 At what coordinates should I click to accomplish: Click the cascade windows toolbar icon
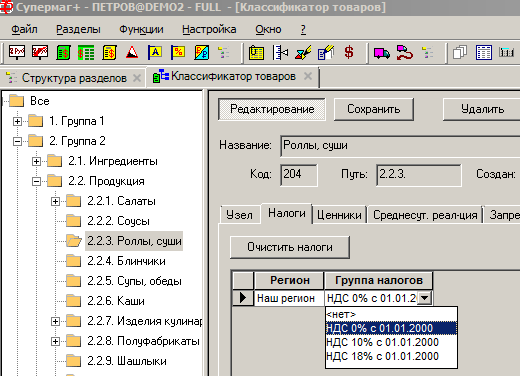[460, 53]
